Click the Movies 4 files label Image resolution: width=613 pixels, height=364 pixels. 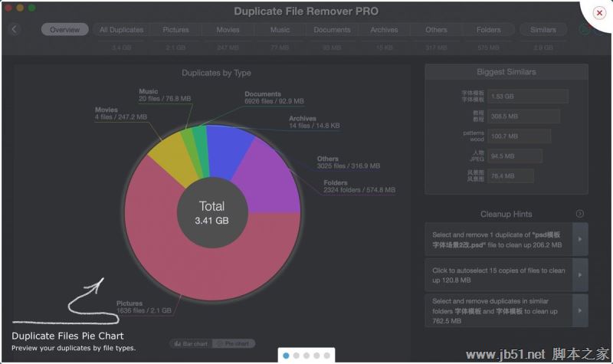(x=121, y=113)
